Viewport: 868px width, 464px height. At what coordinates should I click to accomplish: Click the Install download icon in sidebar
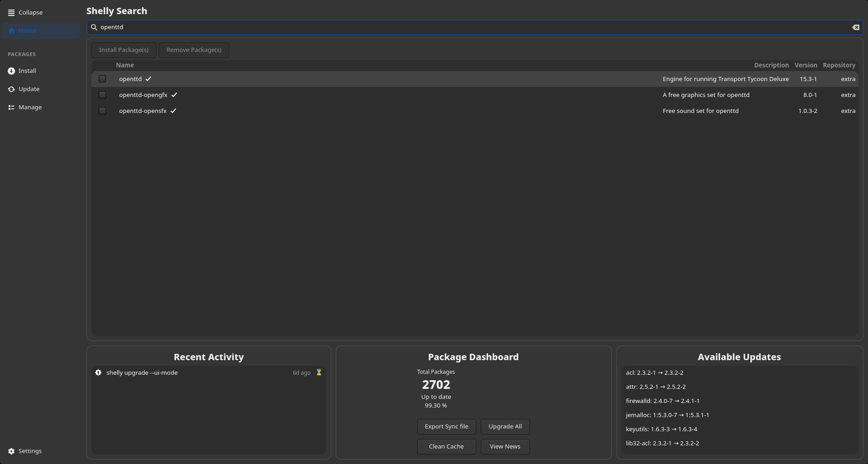11,71
